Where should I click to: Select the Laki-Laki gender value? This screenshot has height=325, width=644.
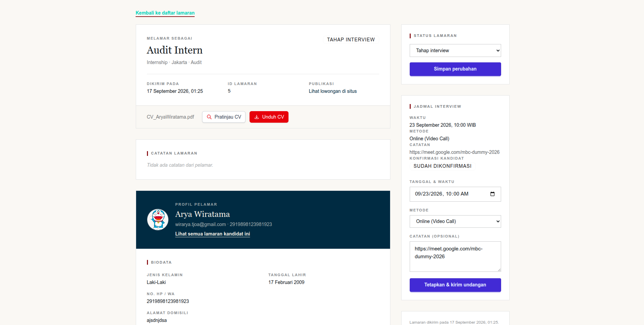156,282
